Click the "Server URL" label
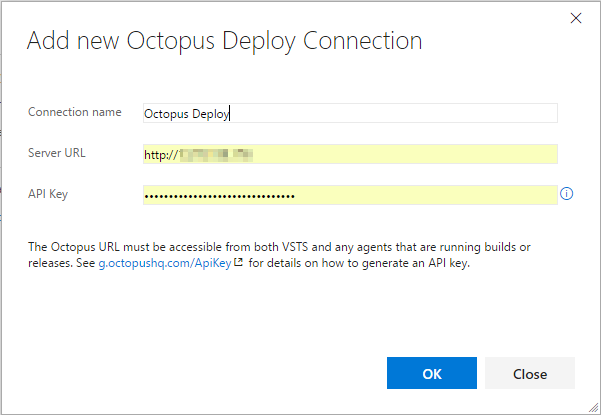 point(57,153)
